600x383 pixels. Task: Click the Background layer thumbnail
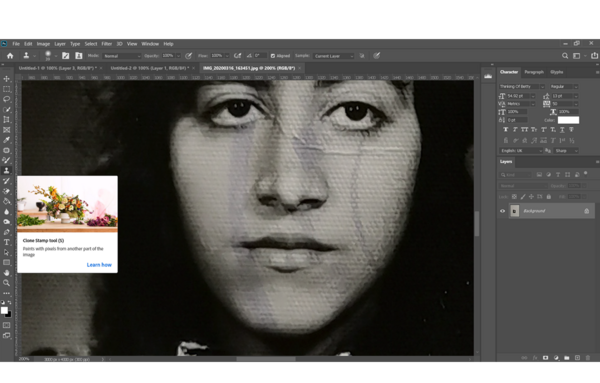pos(515,211)
